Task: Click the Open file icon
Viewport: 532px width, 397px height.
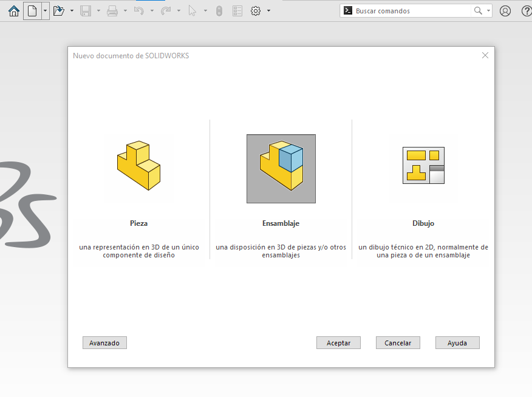Action: pos(59,11)
